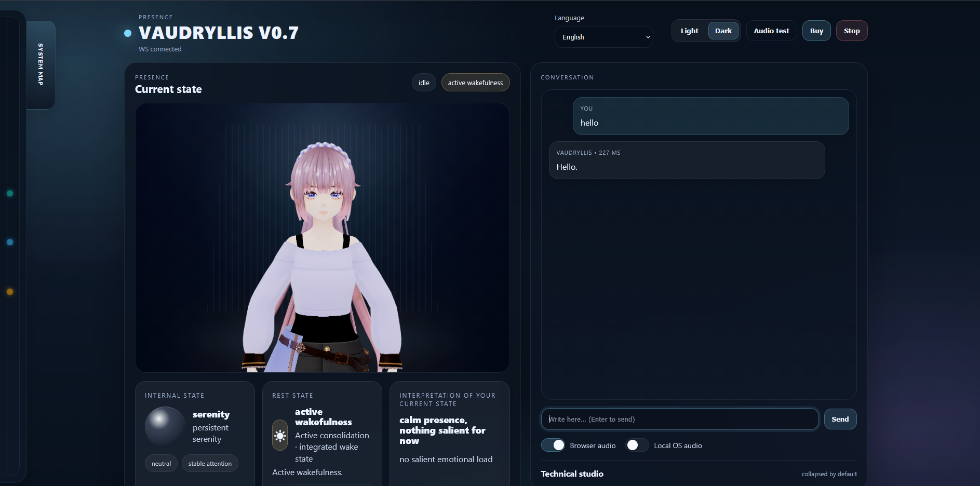Collapse the active wakefulness state pill
980x486 pixels.
click(475, 82)
